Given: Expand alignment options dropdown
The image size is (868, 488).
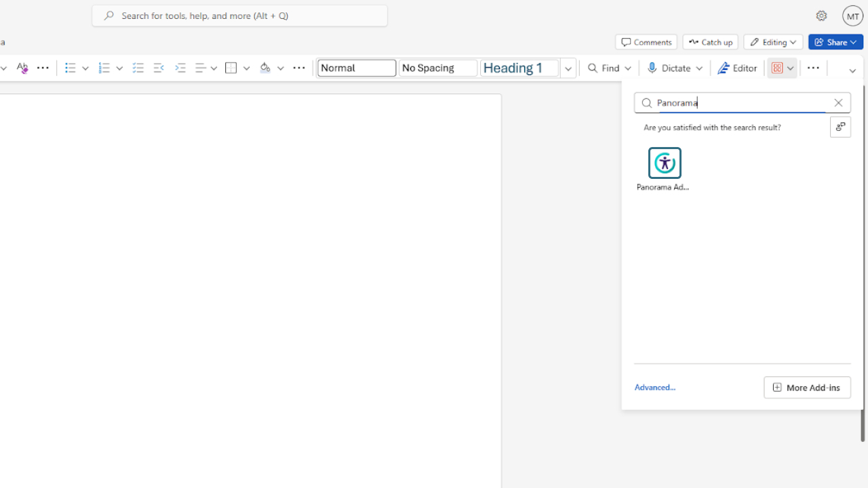Looking at the screenshot, I should click(214, 68).
